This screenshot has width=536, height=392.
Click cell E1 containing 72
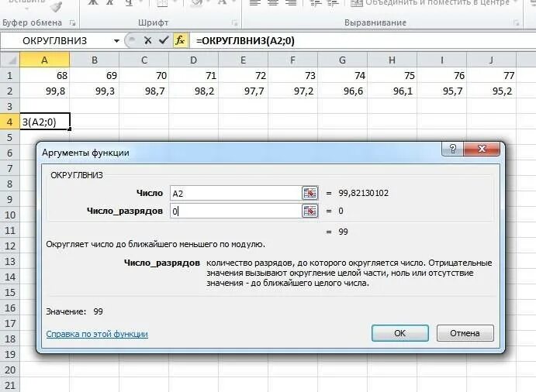click(243, 75)
